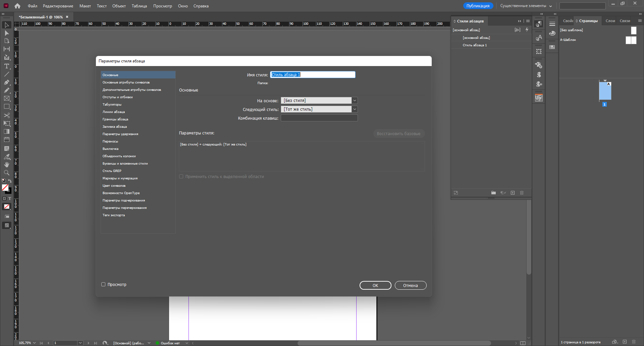The width and height of the screenshot is (644, 346).
Task: Create a new page in the Pages panel
Action: [x=625, y=342]
